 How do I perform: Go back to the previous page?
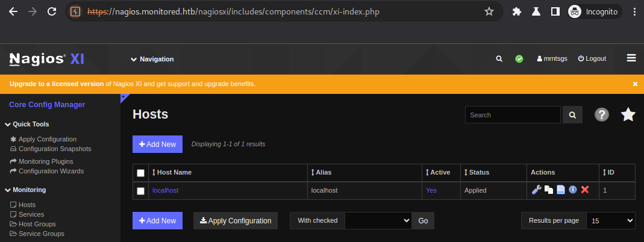[13, 11]
